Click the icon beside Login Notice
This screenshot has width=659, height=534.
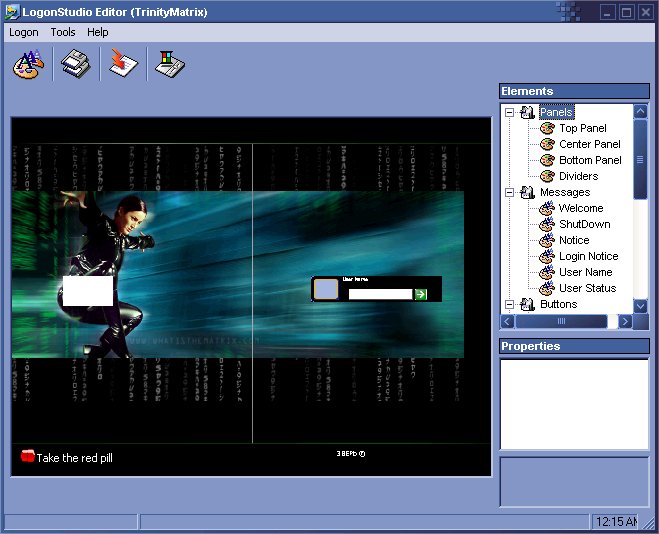pos(547,256)
